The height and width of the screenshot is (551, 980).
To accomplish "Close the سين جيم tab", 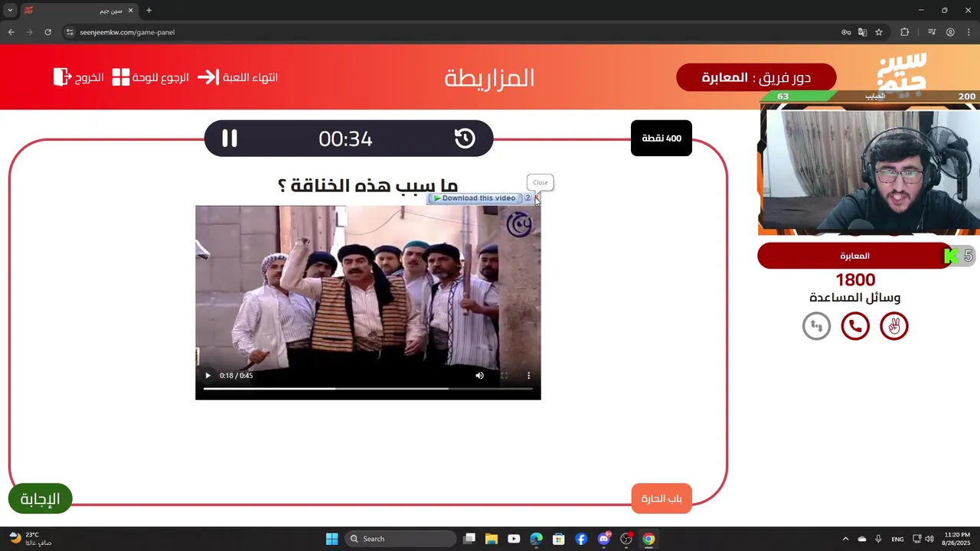I will pos(131,11).
